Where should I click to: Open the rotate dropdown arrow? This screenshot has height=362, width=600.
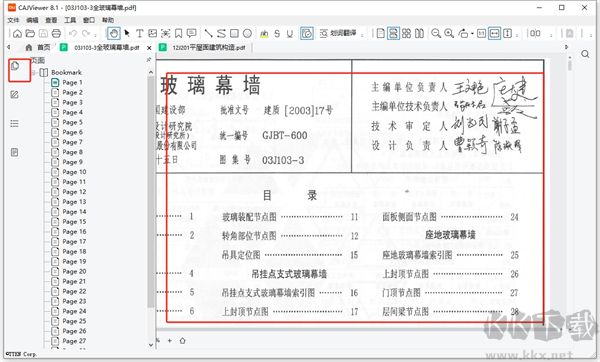point(473,34)
